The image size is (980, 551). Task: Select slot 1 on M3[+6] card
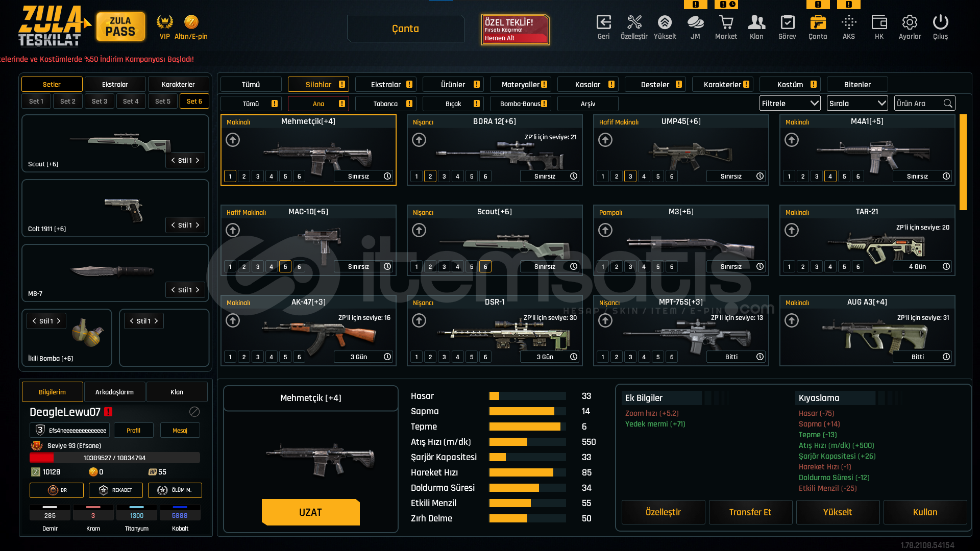click(x=603, y=267)
